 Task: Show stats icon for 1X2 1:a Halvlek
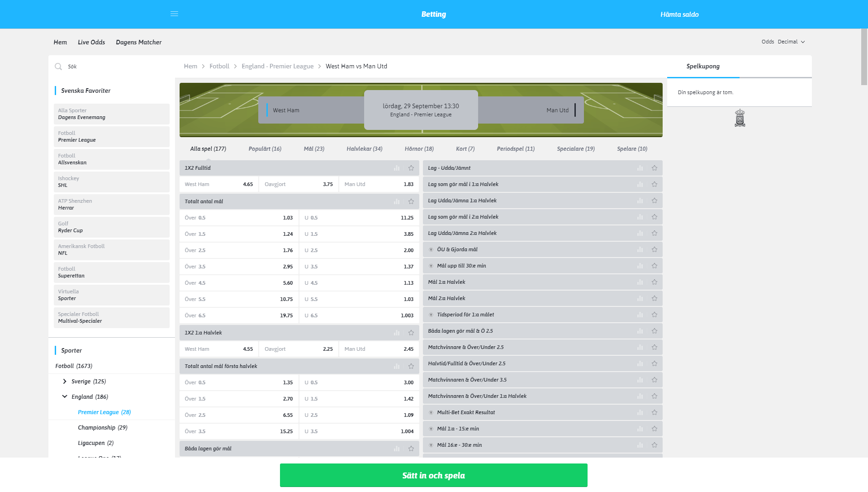click(x=397, y=333)
